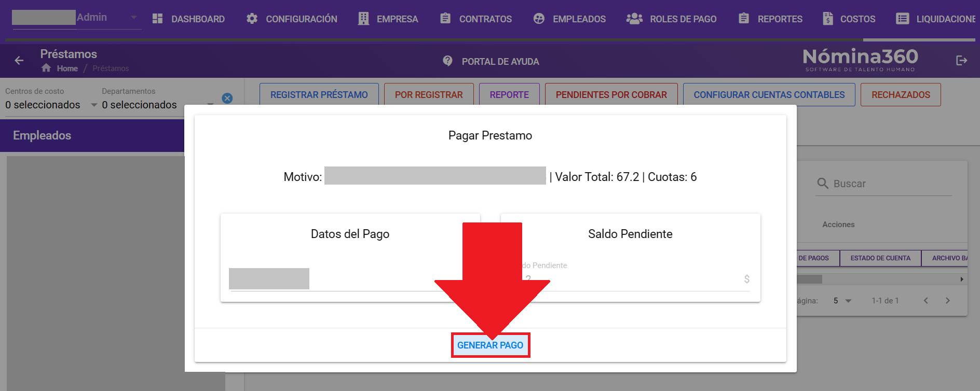
Task: Click the Contratos clipboard icon
Action: click(445, 19)
